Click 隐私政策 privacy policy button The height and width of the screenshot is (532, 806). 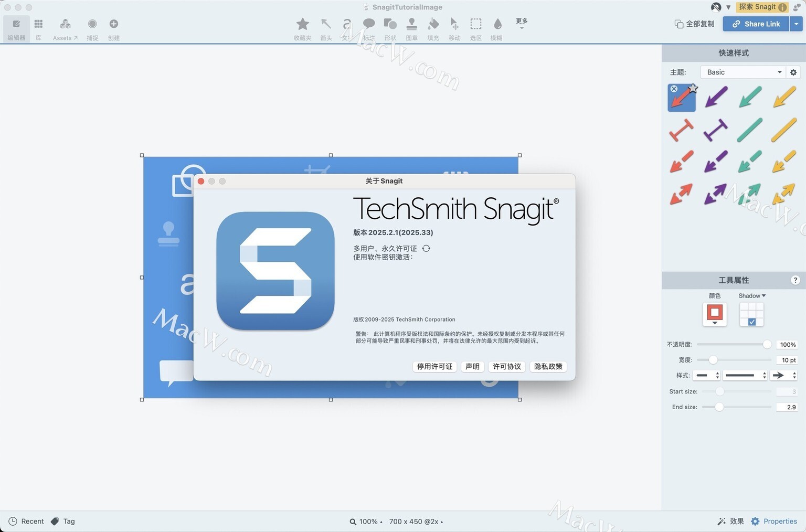pos(548,366)
